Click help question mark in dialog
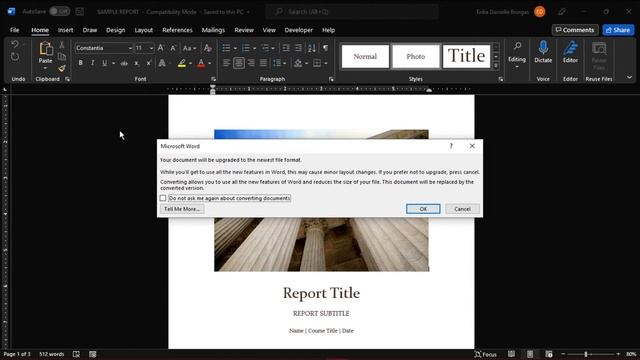The height and width of the screenshot is (360, 640). [451, 146]
